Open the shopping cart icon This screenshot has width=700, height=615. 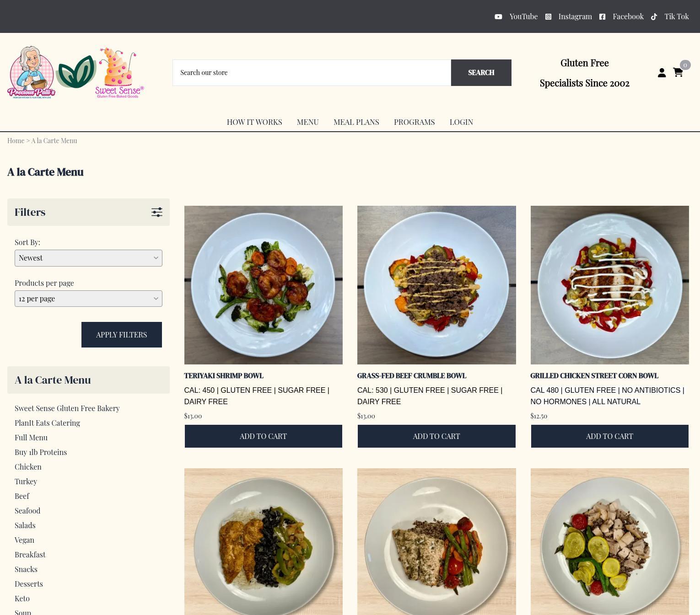(678, 72)
